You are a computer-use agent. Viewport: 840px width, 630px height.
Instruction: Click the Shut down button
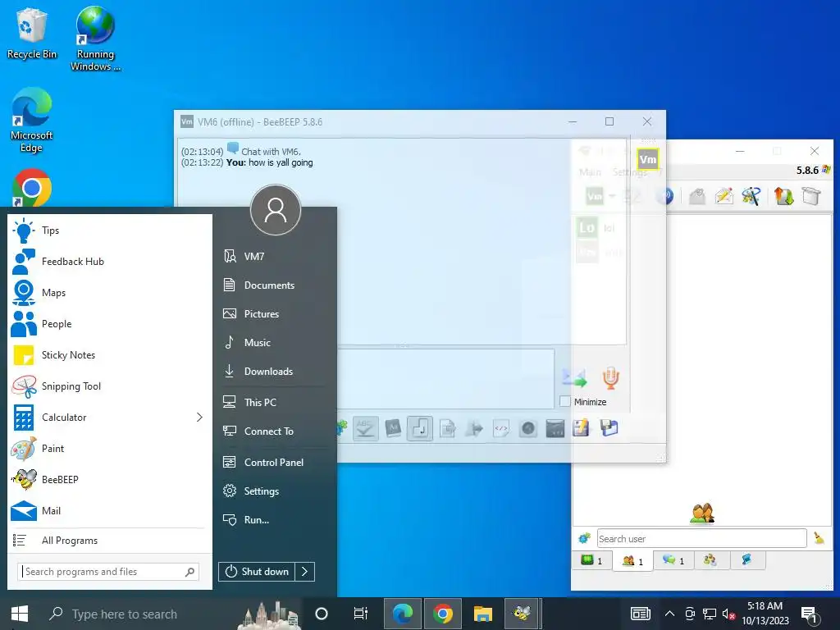pos(257,572)
